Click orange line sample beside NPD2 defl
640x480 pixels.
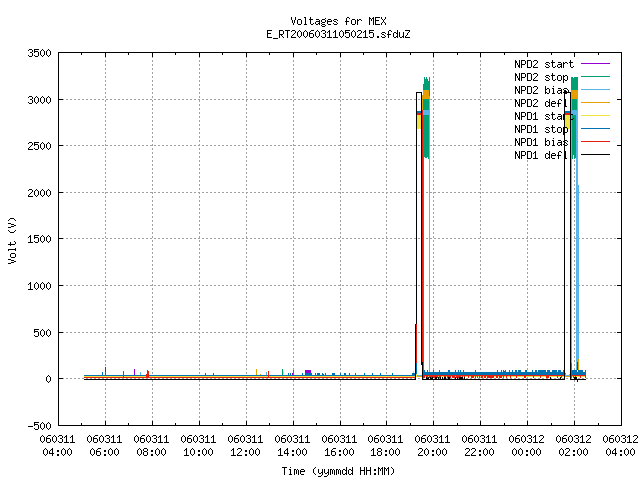[595, 103]
